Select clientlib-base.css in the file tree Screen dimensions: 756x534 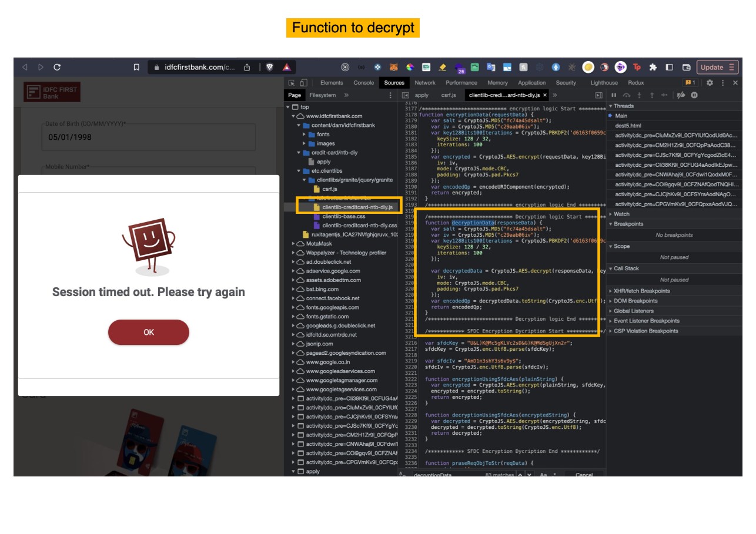[x=344, y=216]
